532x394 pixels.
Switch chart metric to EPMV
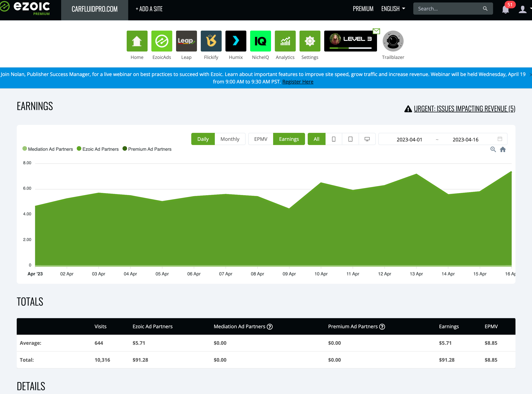[261, 139]
